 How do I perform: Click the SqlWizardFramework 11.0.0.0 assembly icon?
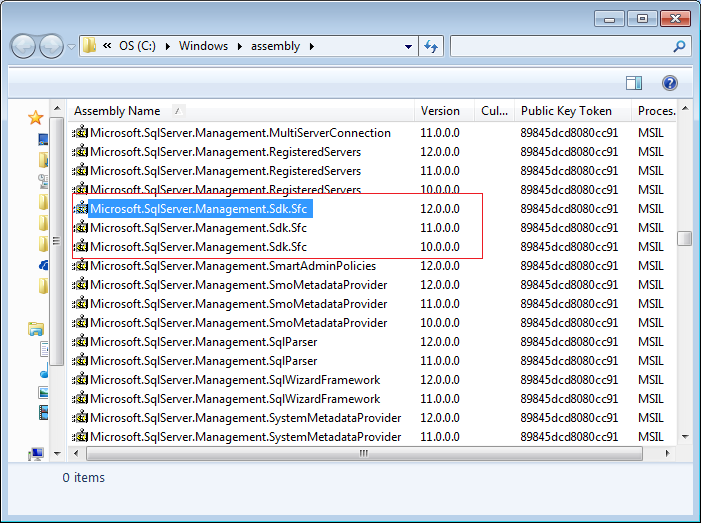[80, 399]
